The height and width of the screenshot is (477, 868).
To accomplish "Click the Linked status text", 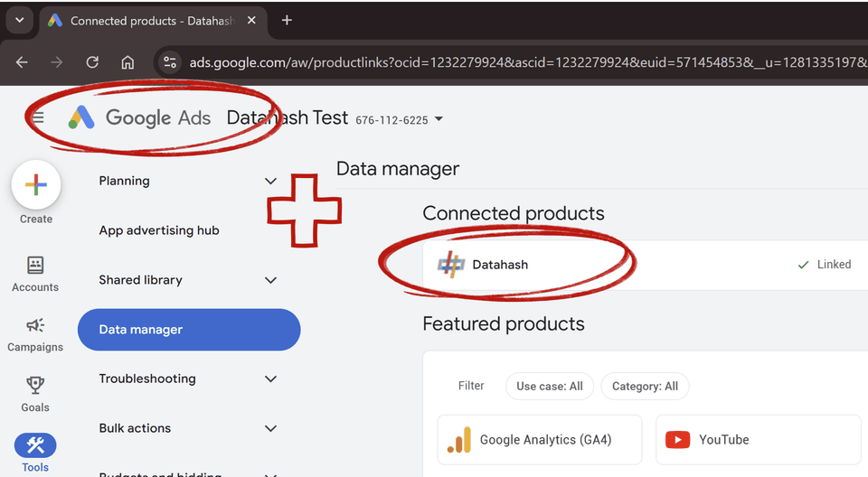I will pos(834,265).
